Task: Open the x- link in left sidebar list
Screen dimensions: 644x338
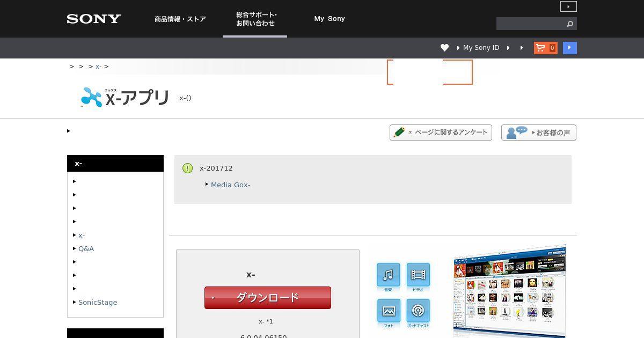Action: point(82,235)
